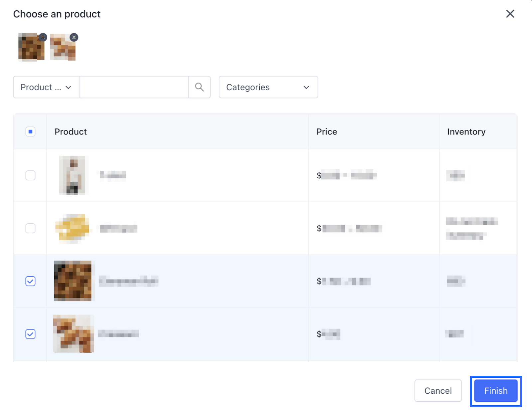Viewport: 532px width, 410px height.
Task: Click the first row's product image
Action: (73, 175)
